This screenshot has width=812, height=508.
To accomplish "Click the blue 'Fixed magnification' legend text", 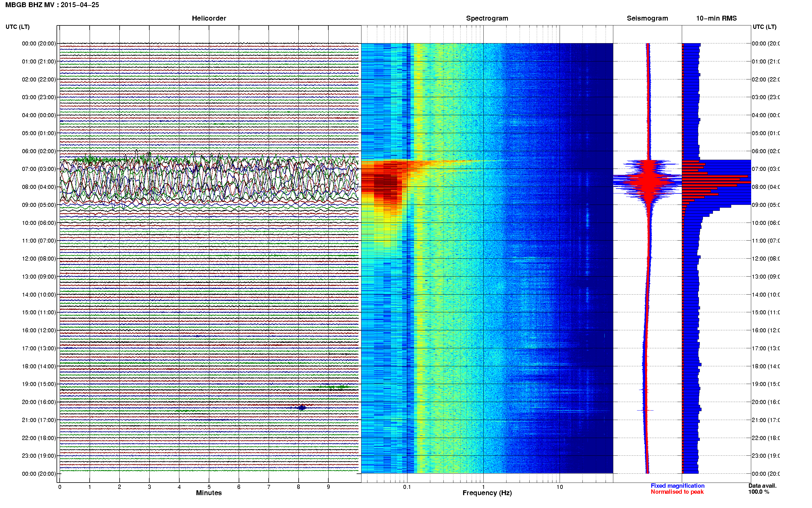I will (x=678, y=486).
